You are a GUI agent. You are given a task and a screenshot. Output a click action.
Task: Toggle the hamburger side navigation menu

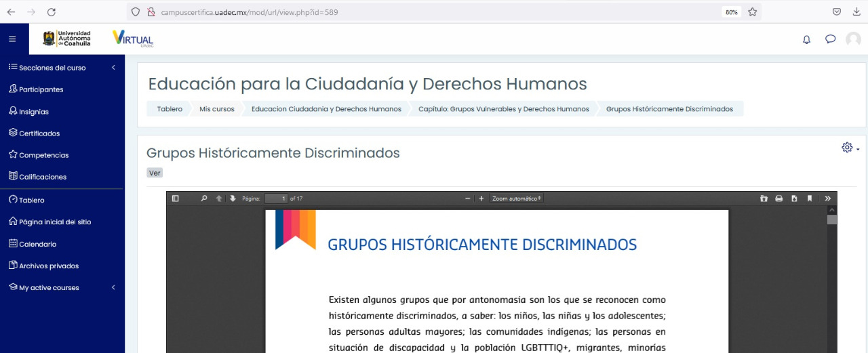tap(12, 39)
